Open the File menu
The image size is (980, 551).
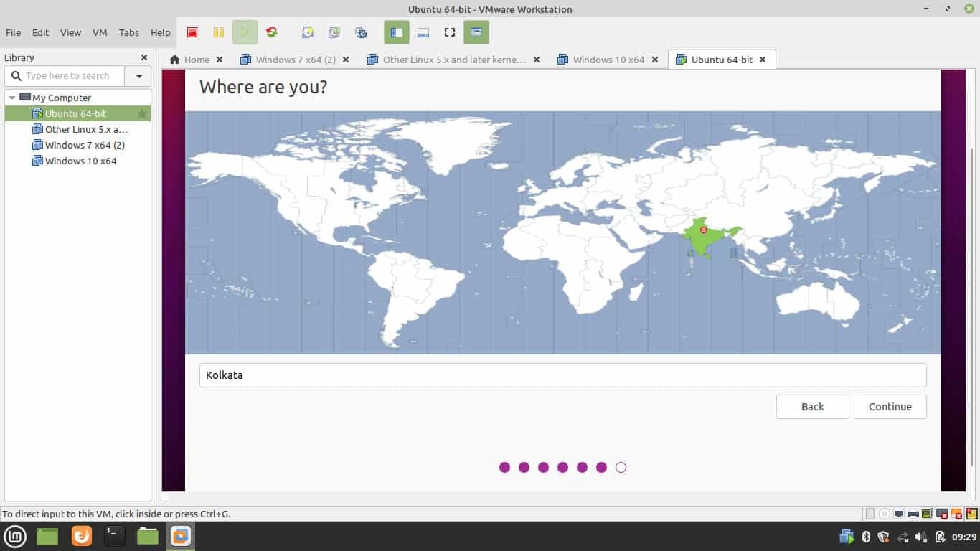[13, 32]
